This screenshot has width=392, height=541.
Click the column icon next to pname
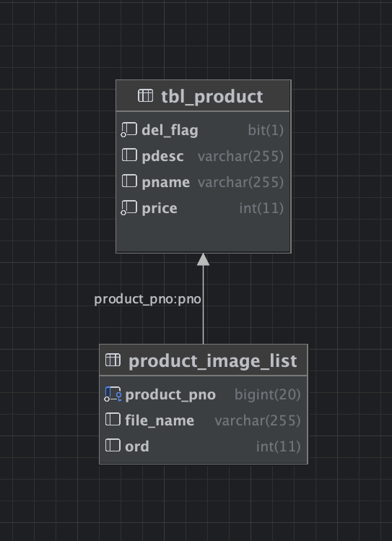[129, 181]
